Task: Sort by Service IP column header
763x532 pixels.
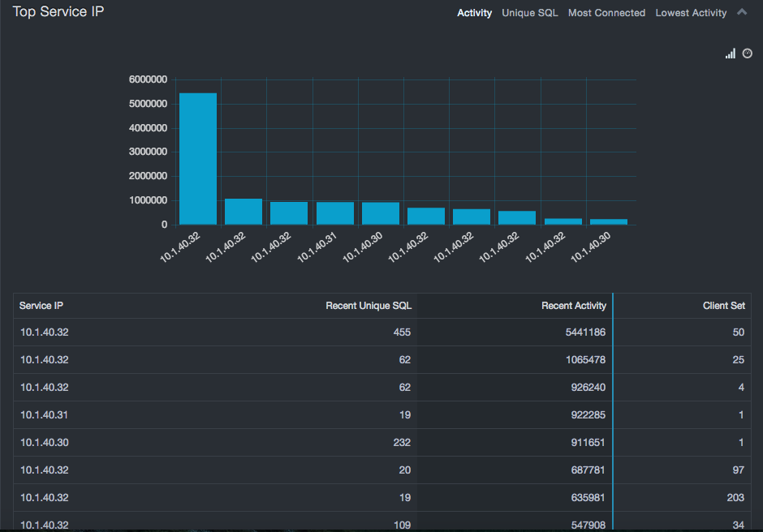Action: point(41,306)
